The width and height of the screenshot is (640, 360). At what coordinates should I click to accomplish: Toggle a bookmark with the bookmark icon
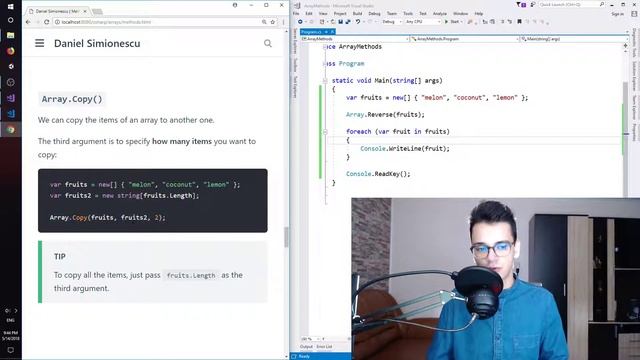[519, 22]
